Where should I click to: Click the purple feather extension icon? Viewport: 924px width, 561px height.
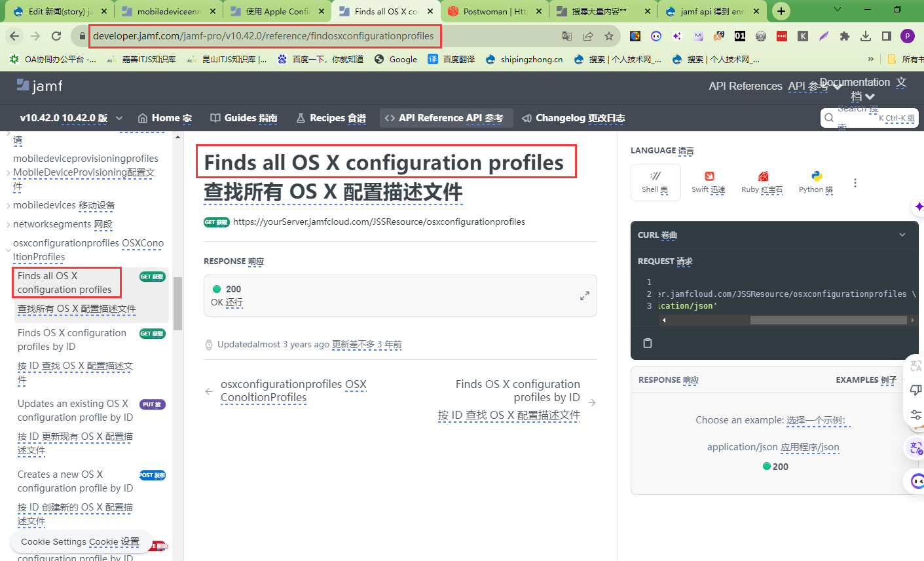[824, 36]
